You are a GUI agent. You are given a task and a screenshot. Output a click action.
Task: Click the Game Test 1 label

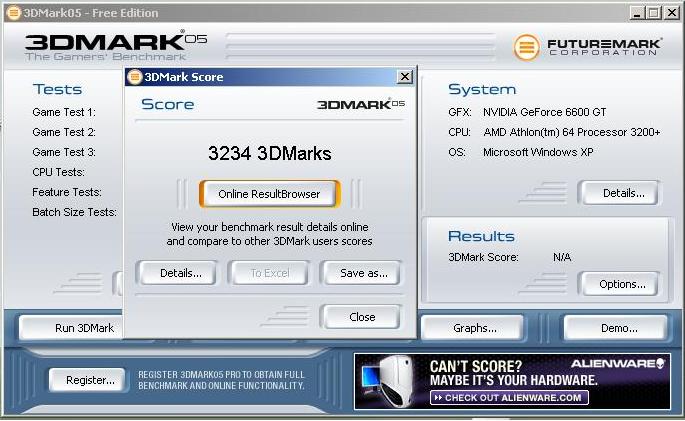[64, 112]
